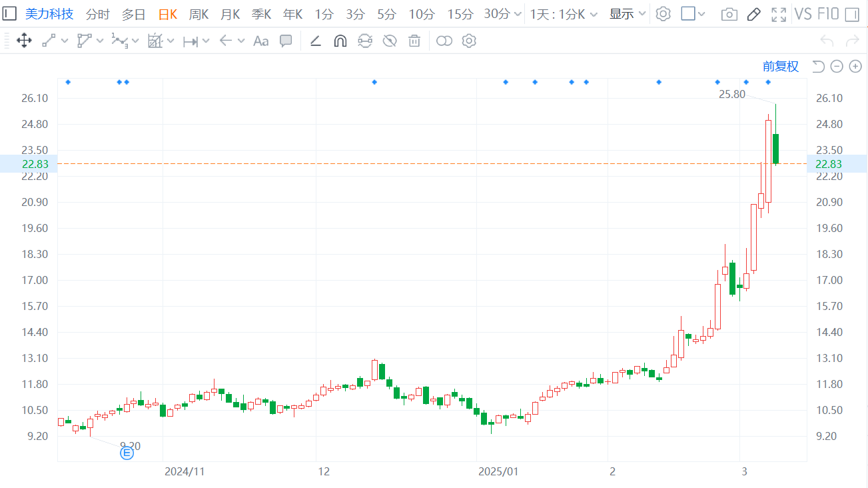Open the 1天:1分K dropdown

564,14
